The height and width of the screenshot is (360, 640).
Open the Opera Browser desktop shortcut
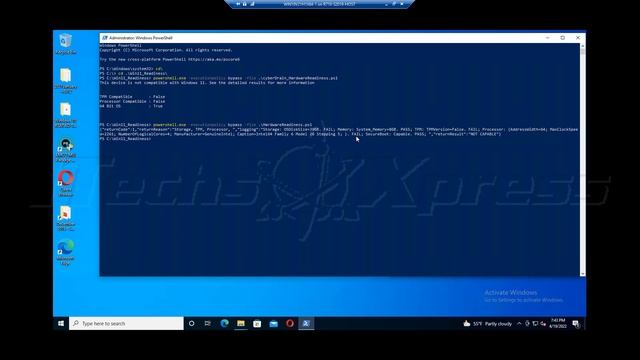(65, 184)
